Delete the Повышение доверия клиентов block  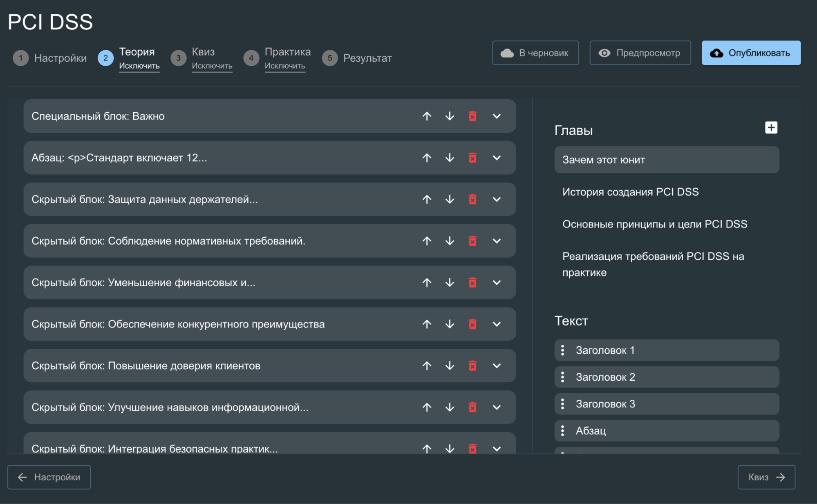click(x=472, y=366)
